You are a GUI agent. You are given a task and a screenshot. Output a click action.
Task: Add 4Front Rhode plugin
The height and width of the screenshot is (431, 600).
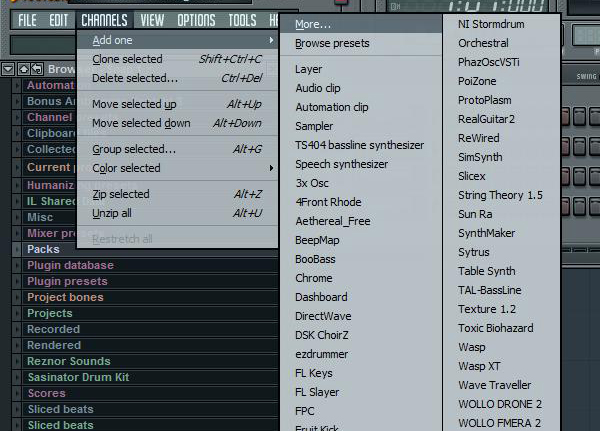[361, 202]
